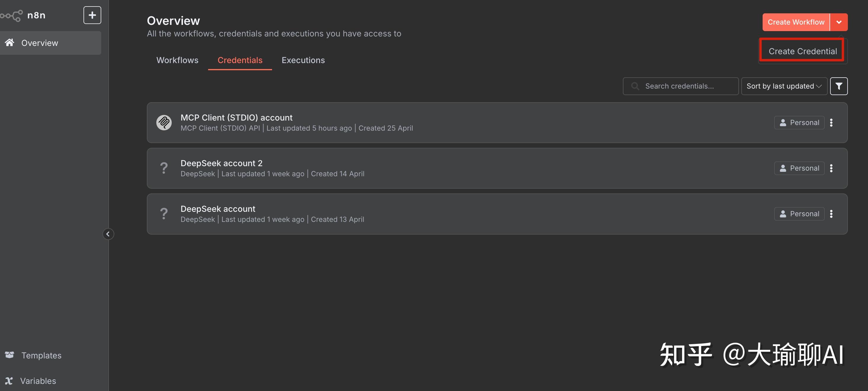
Task: Open the Sort by last updated dropdown
Action: click(x=784, y=86)
